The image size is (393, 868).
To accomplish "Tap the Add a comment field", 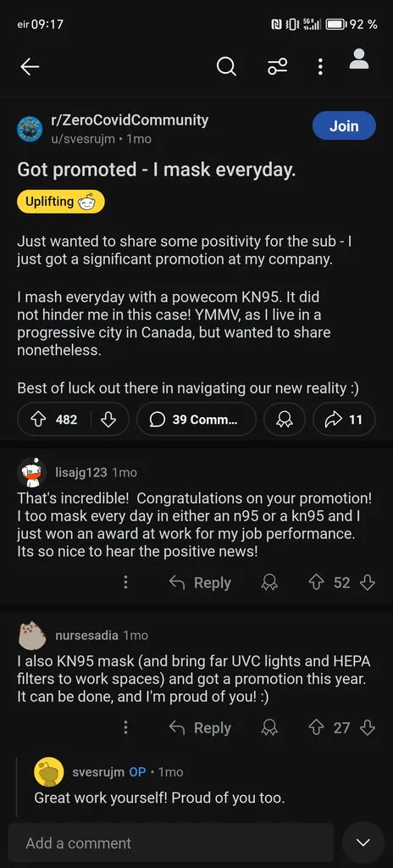I will pos(171,843).
